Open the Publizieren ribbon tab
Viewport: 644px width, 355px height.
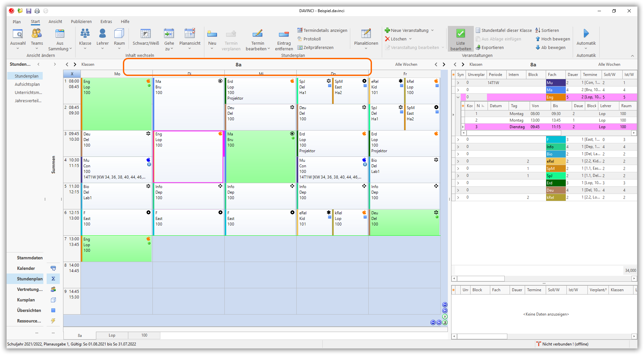[81, 21]
